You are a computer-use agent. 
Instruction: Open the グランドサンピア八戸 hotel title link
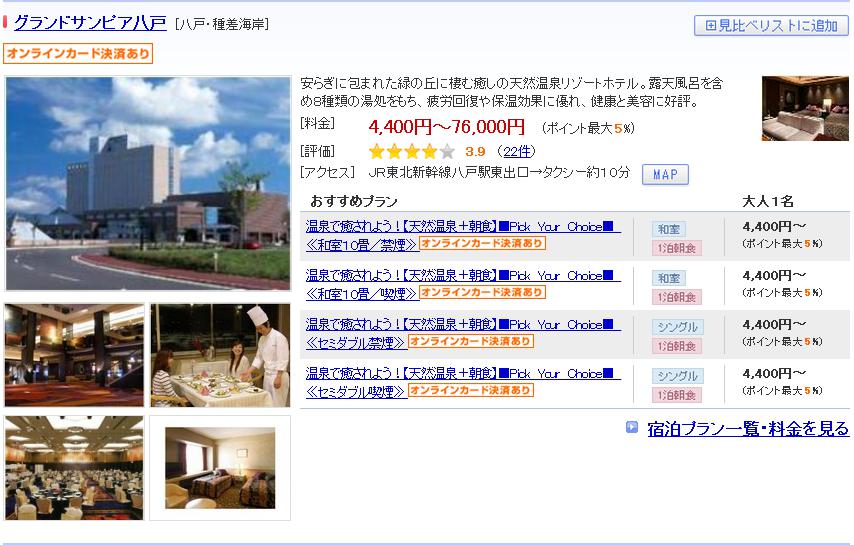tap(90, 23)
